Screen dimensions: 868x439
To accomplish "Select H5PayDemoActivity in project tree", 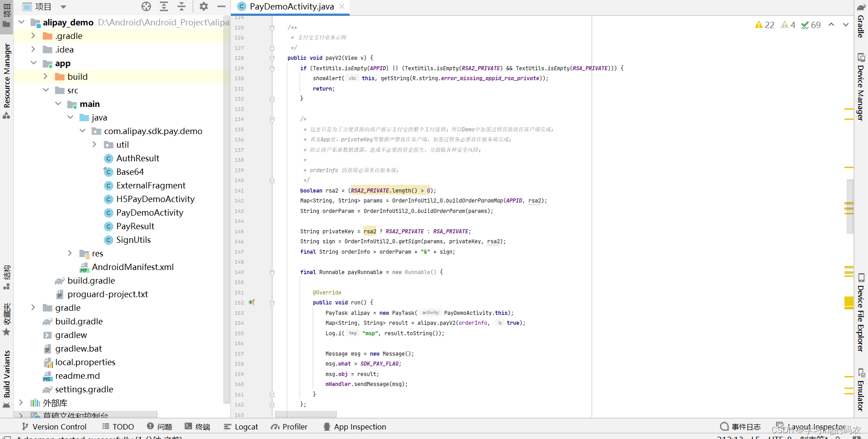I will (x=155, y=199).
